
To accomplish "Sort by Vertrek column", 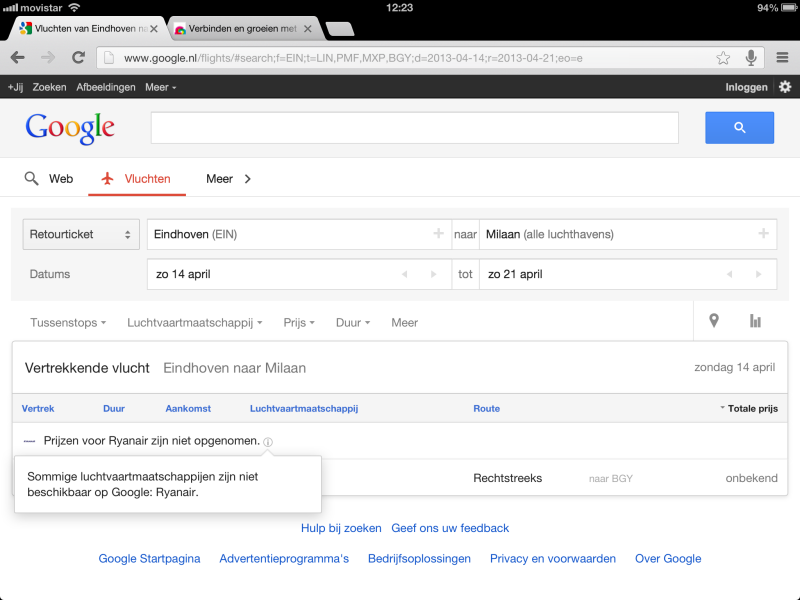I will tap(38, 408).
